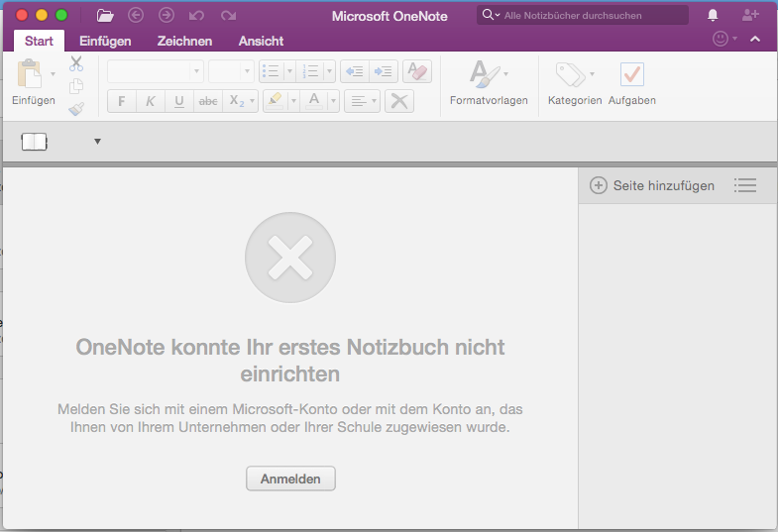This screenshot has width=778, height=532.
Task: Toggle strikethrough (abc) formatting
Action: (208, 102)
